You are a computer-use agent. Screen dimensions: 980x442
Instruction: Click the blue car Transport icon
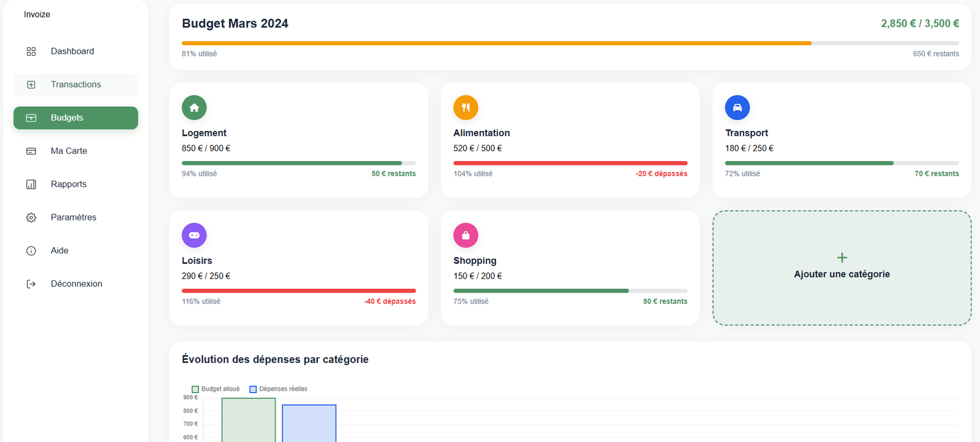(737, 108)
